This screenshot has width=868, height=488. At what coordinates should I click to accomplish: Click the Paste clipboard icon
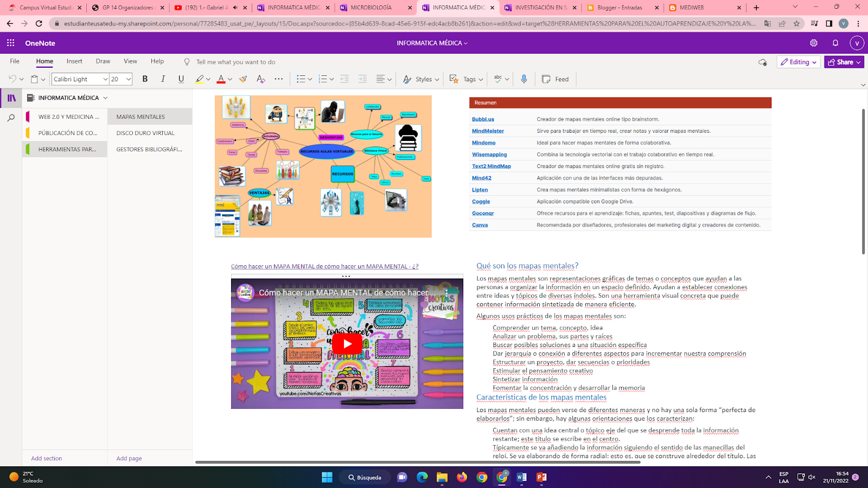pos(34,79)
